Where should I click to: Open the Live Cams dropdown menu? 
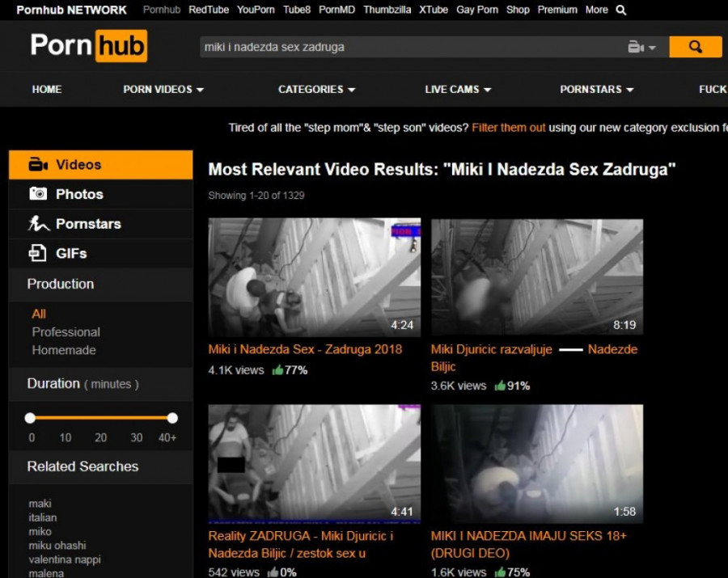(458, 90)
